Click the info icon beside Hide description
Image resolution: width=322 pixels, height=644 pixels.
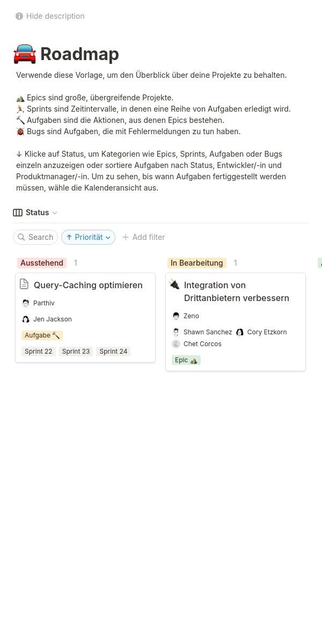click(19, 16)
